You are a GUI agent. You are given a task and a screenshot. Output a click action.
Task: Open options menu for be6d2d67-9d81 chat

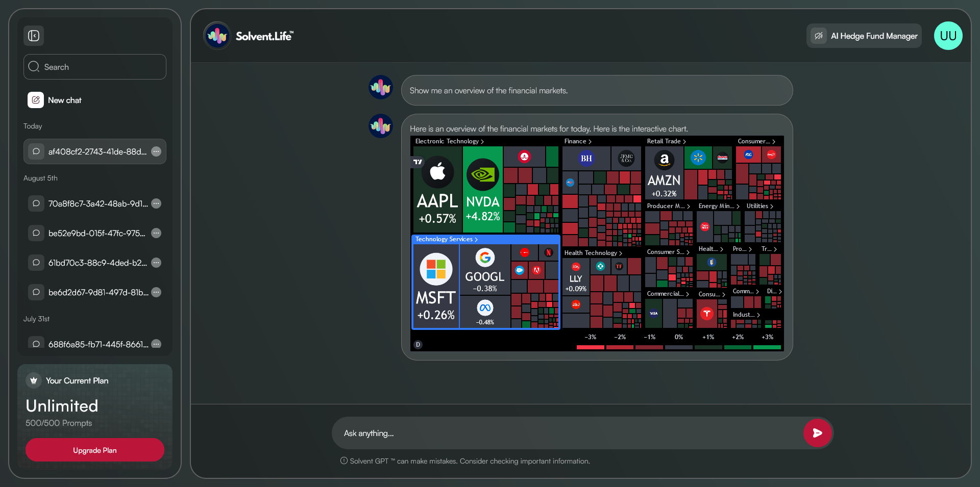[156, 292]
